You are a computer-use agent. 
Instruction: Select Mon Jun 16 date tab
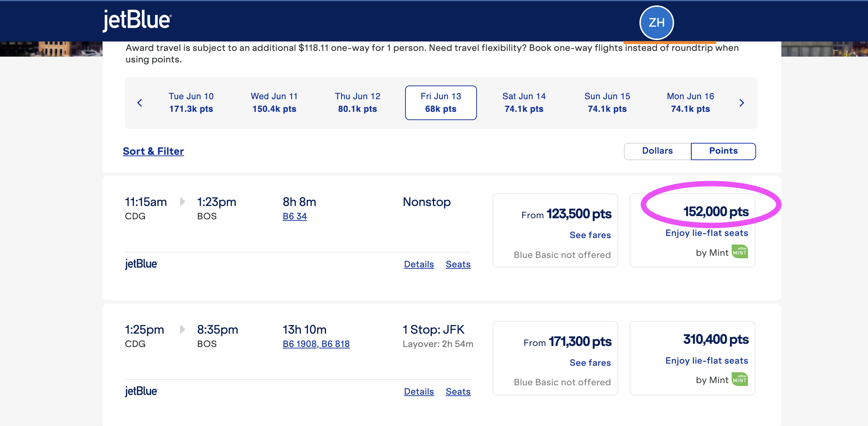click(x=690, y=103)
